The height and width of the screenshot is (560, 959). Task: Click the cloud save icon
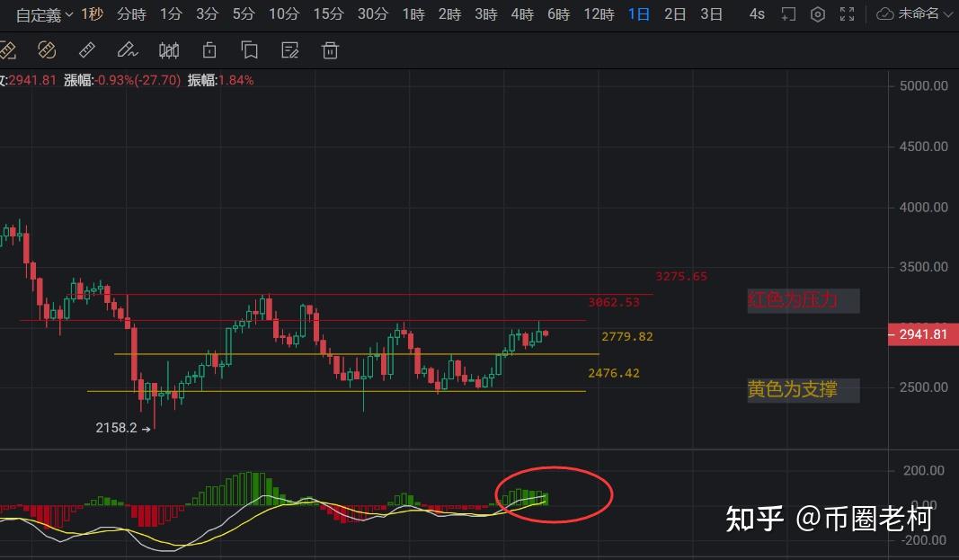[885, 14]
